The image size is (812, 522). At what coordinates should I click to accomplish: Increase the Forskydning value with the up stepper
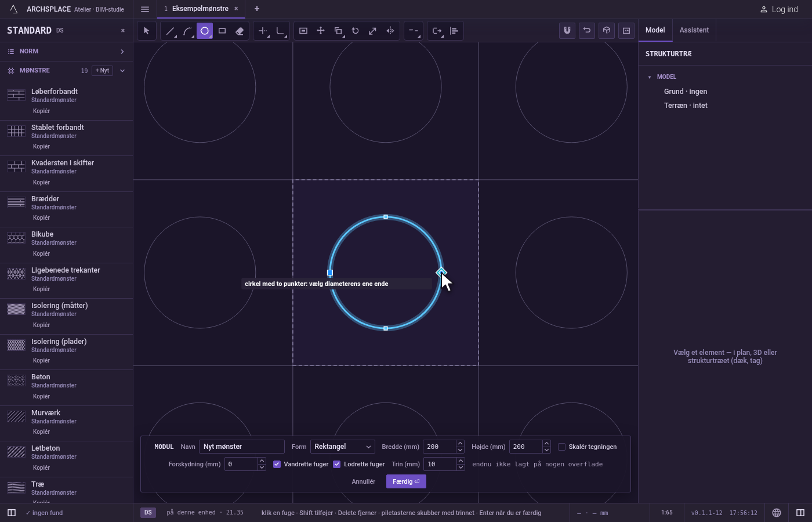(x=262, y=461)
